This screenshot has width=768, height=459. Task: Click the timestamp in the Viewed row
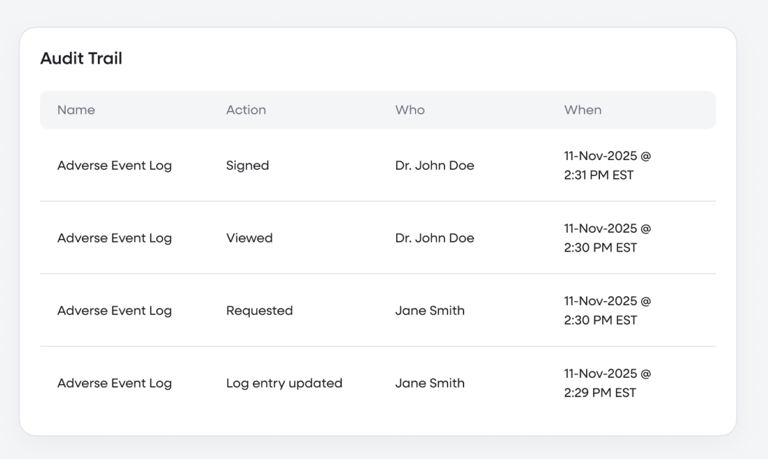pos(606,238)
